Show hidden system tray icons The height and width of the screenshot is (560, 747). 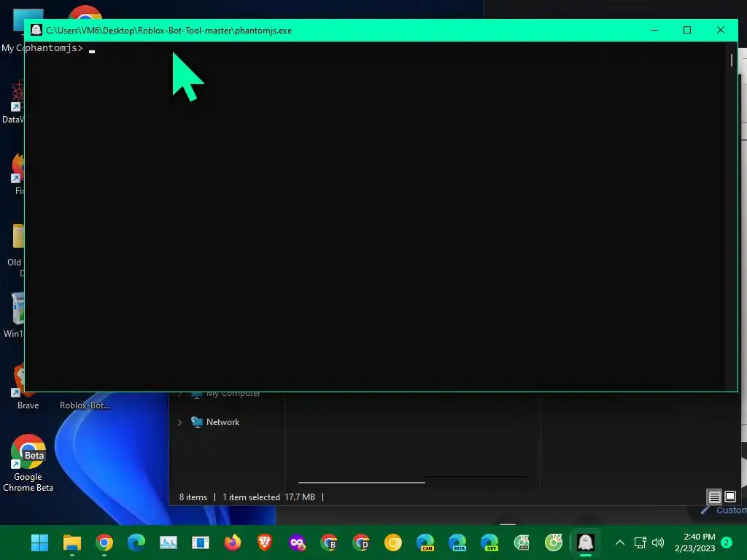pyautogui.click(x=620, y=542)
